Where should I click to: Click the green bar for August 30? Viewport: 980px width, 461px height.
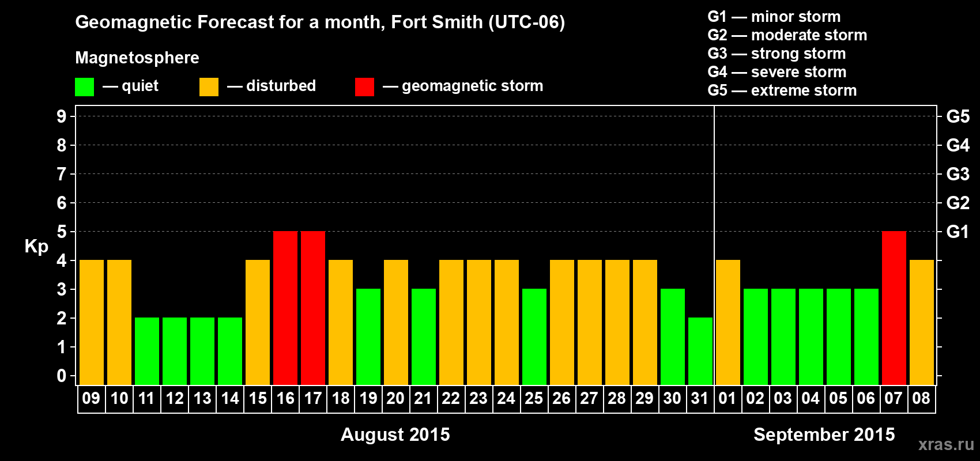click(673, 337)
